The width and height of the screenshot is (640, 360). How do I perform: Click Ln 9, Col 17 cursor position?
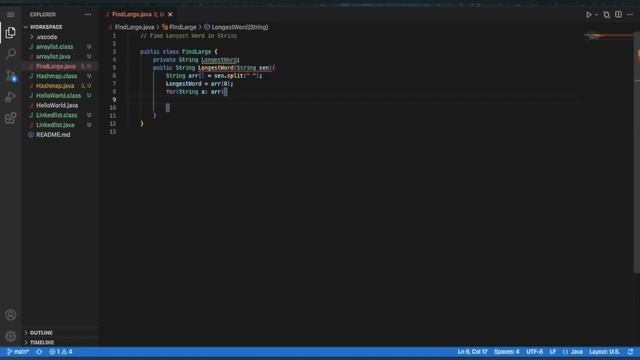point(472,351)
